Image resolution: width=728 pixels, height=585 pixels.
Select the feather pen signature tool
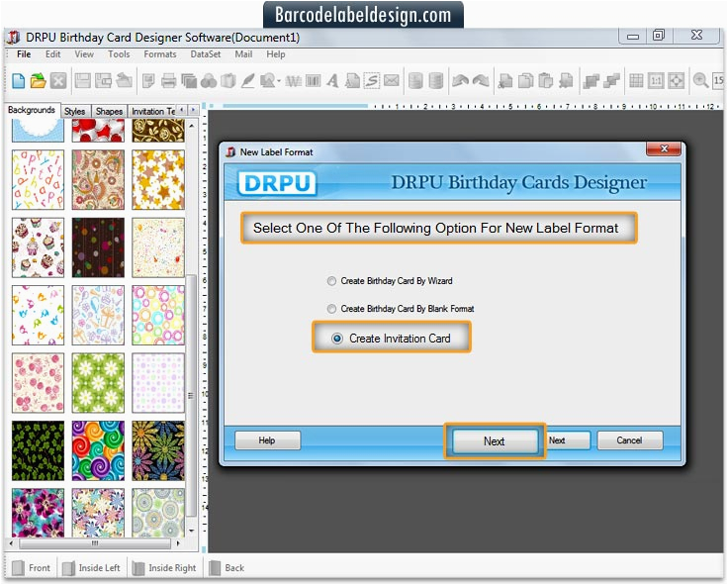(248, 81)
